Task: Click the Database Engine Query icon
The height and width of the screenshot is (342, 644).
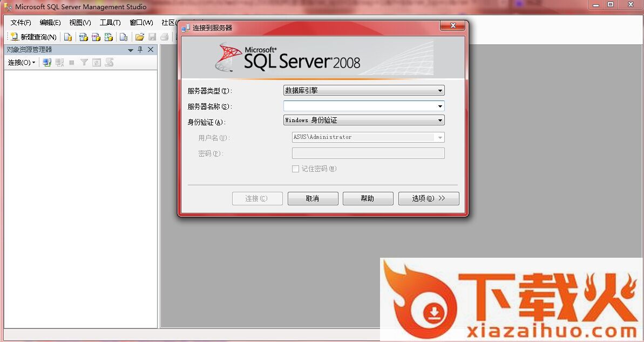Action: click(x=68, y=37)
